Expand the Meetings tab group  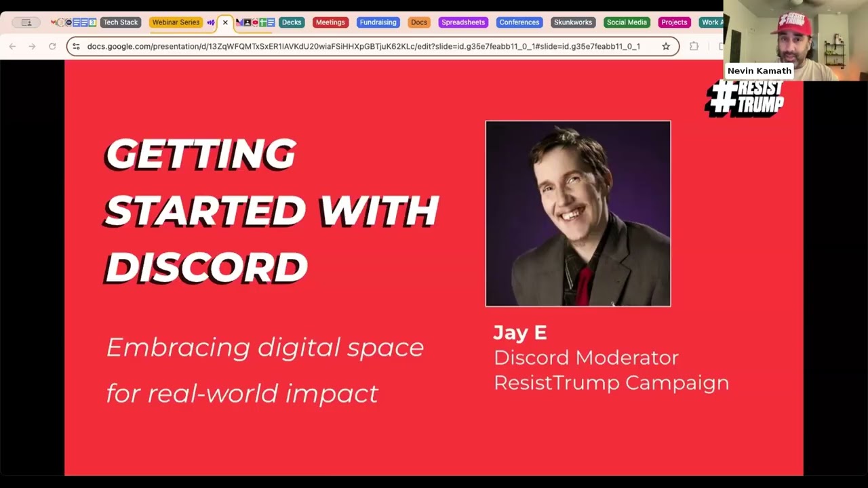[330, 22]
